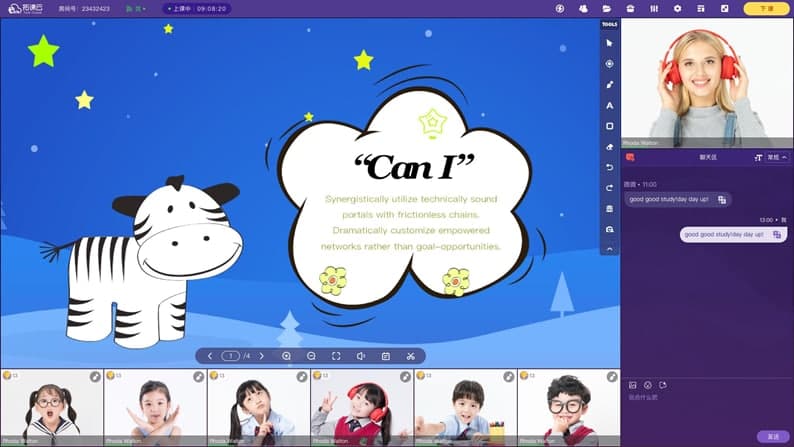794x447 pixels.
Task: Go to the next slide page
Action: (x=262, y=356)
